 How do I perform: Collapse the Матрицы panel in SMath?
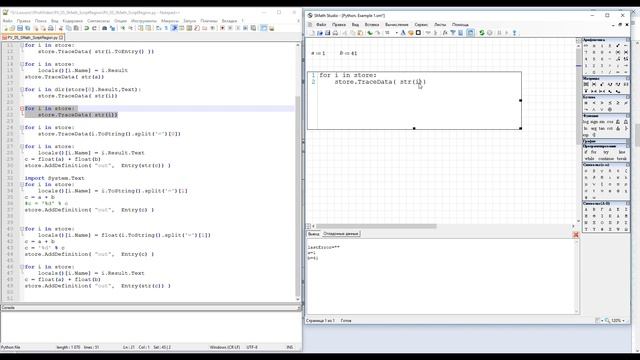[628, 78]
